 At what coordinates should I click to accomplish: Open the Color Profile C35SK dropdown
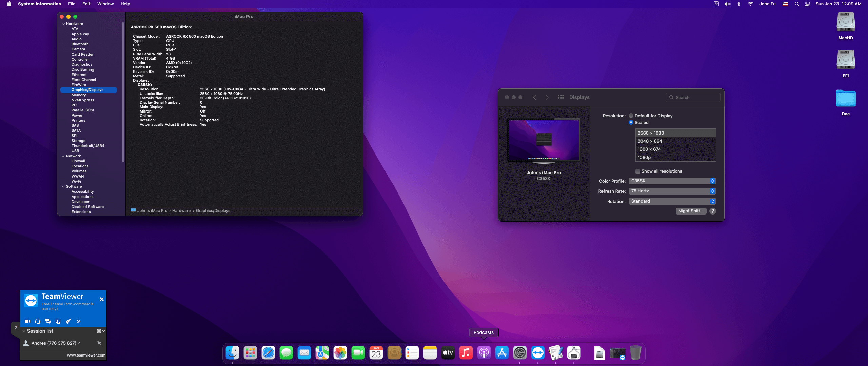tap(672, 181)
